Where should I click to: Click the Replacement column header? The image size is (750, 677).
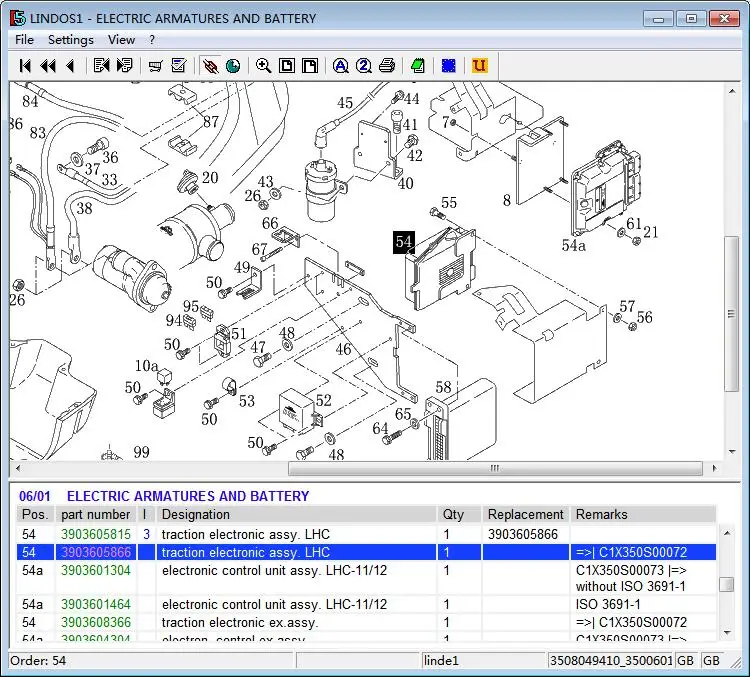[526, 514]
